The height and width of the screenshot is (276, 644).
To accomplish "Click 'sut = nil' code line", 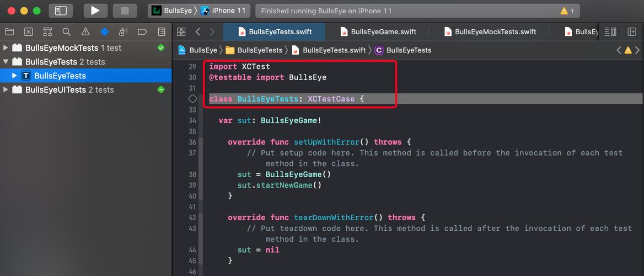I will 259,250.
